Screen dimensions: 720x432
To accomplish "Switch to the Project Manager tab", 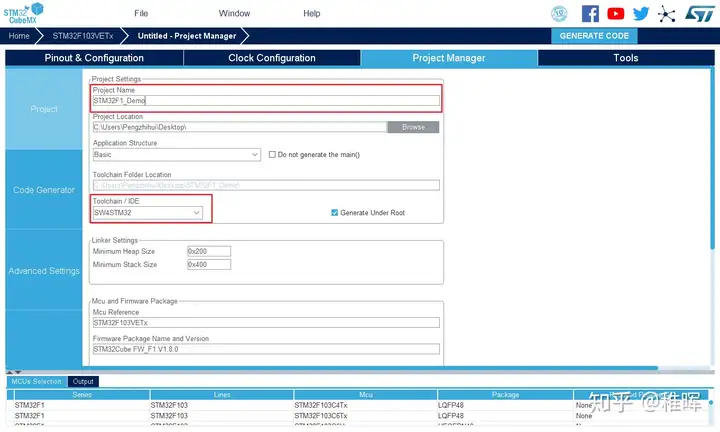I will (x=449, y=58).
